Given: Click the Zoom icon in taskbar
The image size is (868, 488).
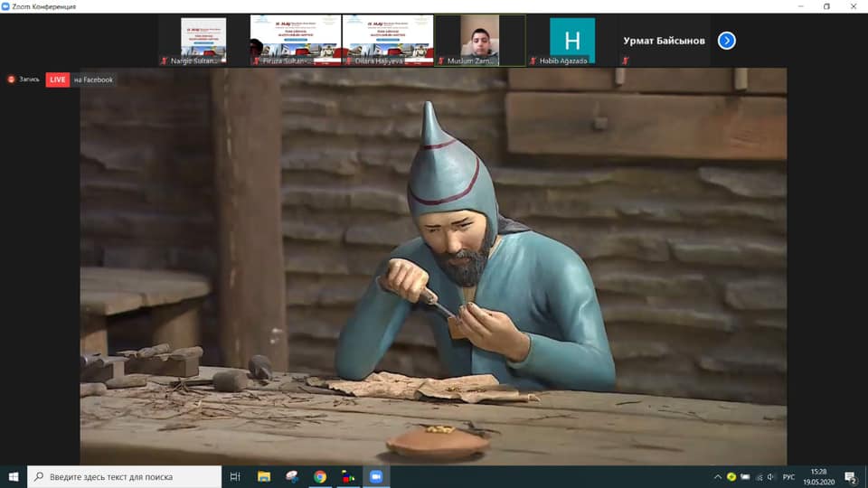Looking at the screenshot, I should click(x=376, y=477).
